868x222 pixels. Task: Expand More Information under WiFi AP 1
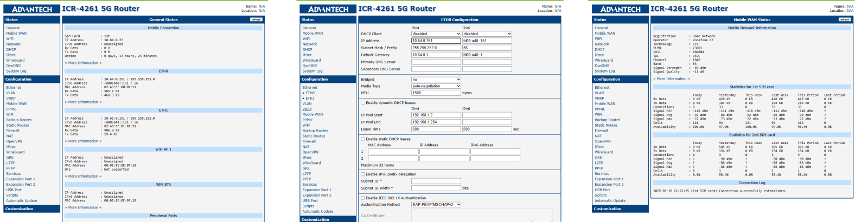(83, 177)
